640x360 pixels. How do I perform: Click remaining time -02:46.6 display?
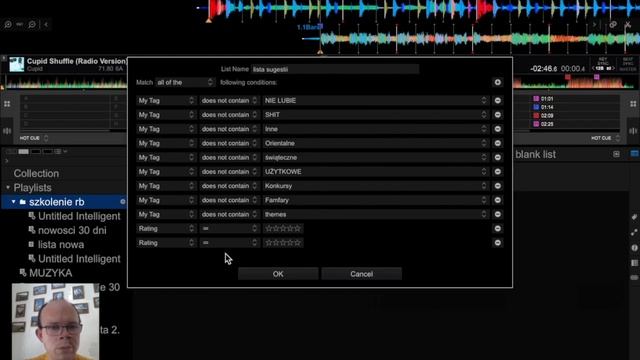coord(544,69)
